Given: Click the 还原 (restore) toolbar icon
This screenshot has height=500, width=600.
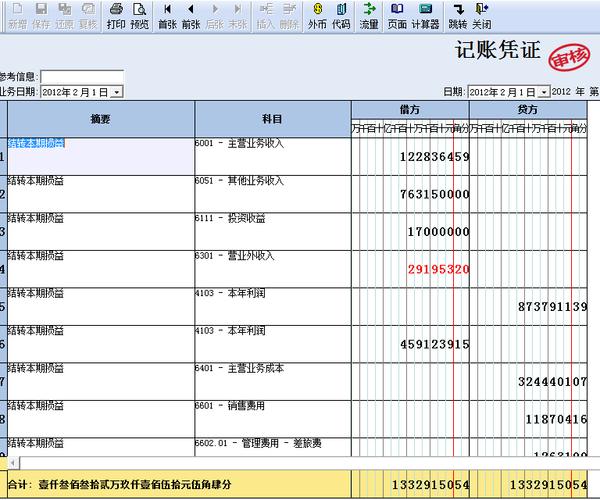Looking at the screenshot, I should tap(64, 16).
